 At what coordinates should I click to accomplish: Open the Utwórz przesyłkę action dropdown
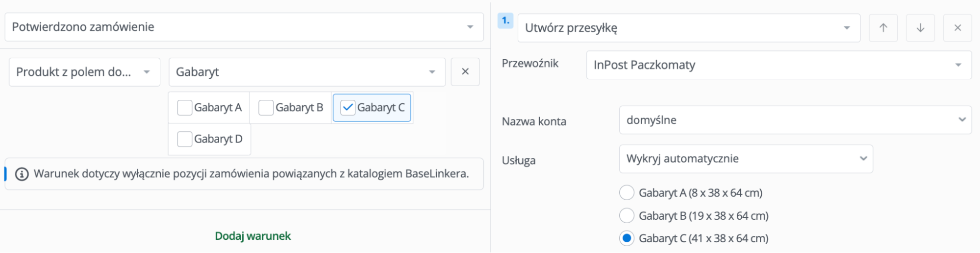(x=688, y=28)
